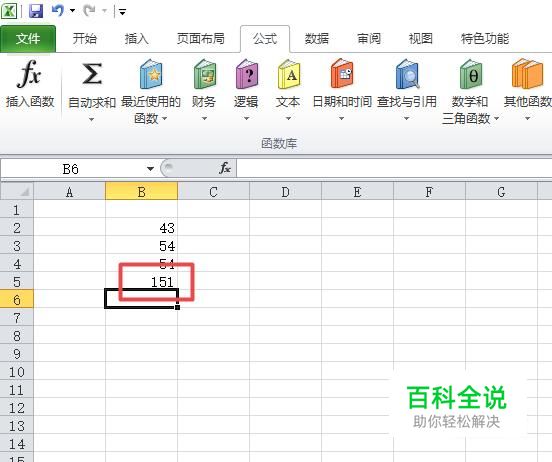
Task: Switch to the 插入 tab
Action: pyautogui.click(x=137, y=39)
